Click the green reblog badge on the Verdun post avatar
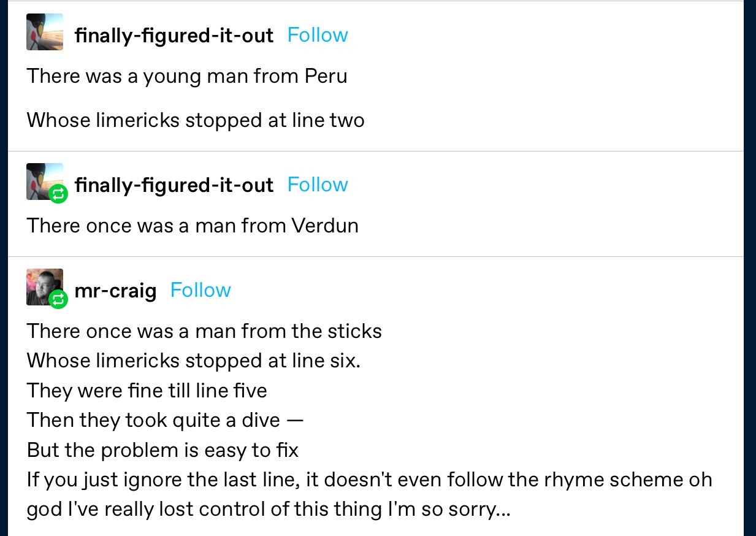Viewport: 756px width, 536px height. [58, 194]
